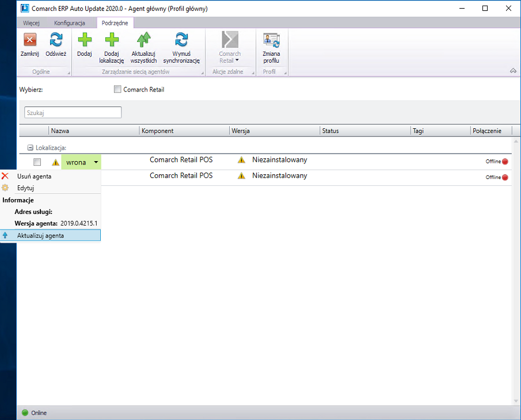Click the Adres usługi label
This screenshot has width=521, height=420.
pos(33,212)
